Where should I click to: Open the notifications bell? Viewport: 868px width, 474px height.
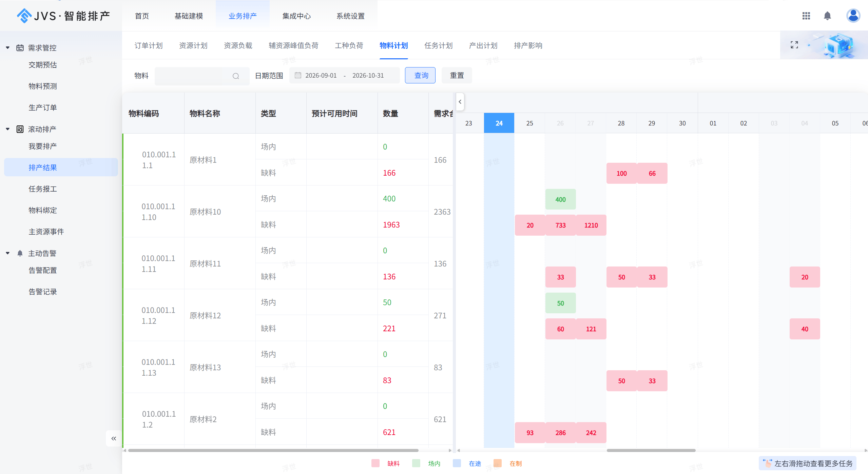(x=827, y=16)
